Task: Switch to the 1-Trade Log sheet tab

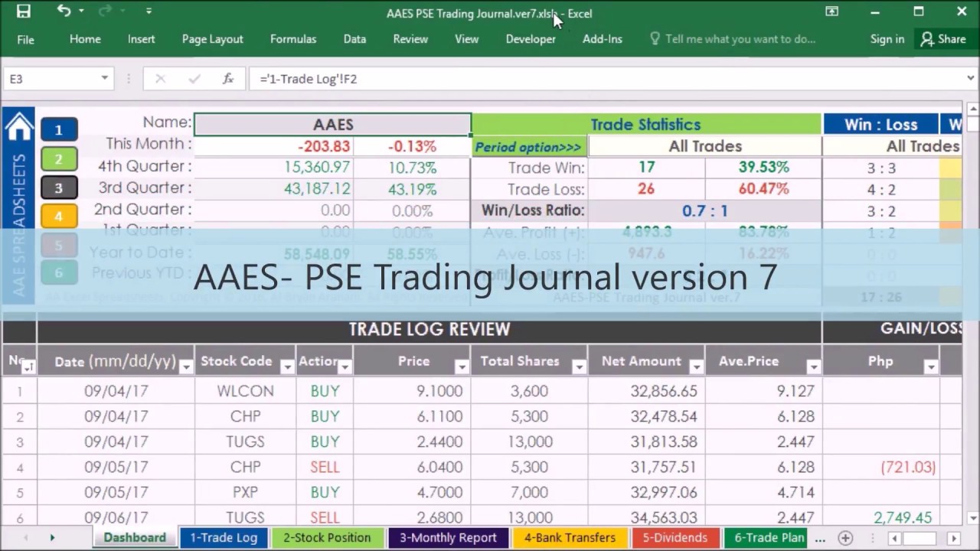Action: 224,538
